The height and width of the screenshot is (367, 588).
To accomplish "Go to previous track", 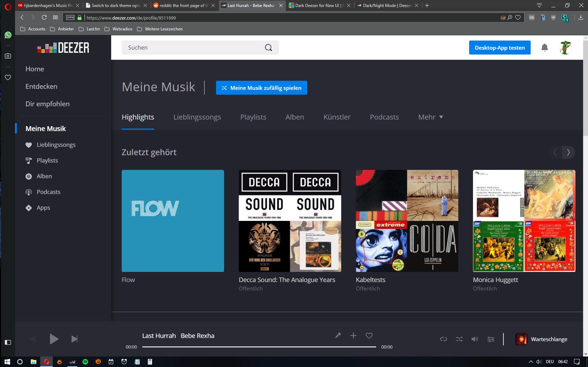I will click(33, 339).
